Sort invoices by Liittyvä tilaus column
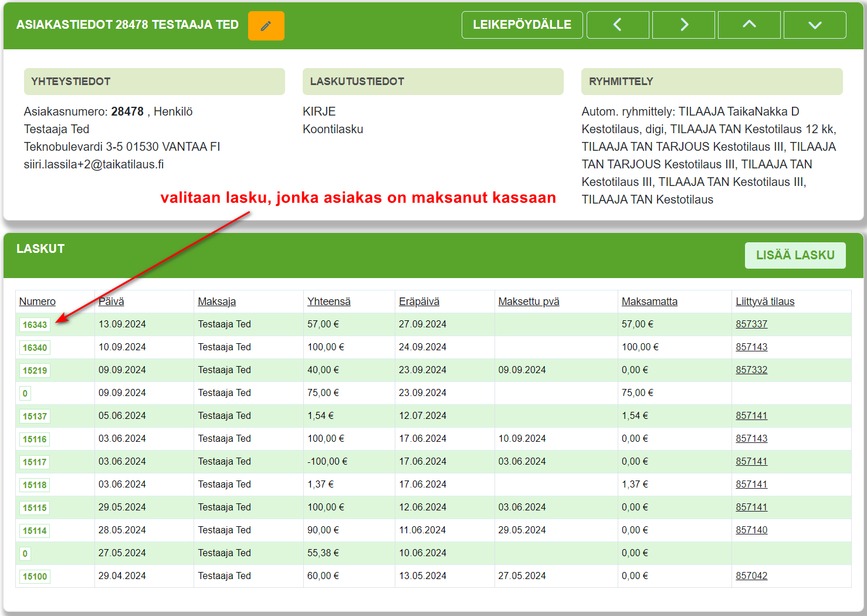Viewport: 867px width, 616px height. [x=765, y=302]
